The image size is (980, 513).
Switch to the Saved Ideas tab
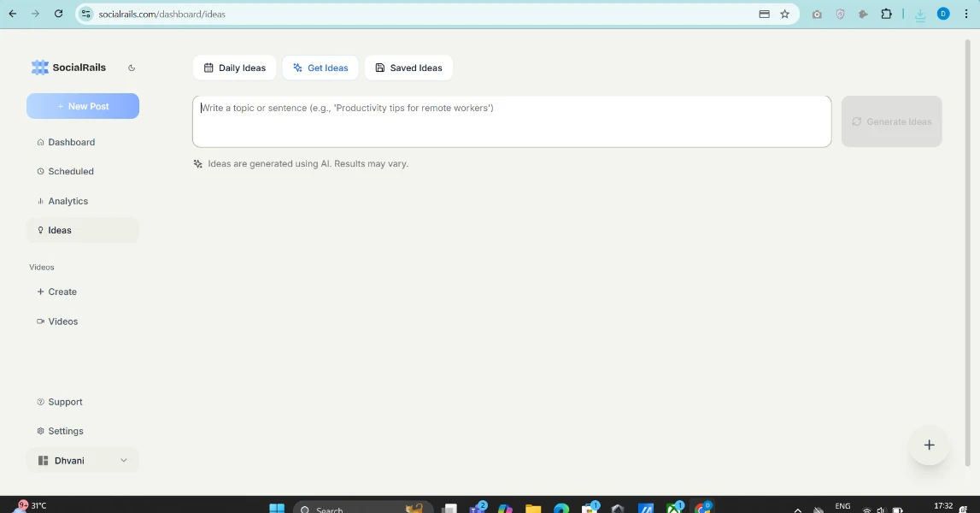(x=408, y=68)
